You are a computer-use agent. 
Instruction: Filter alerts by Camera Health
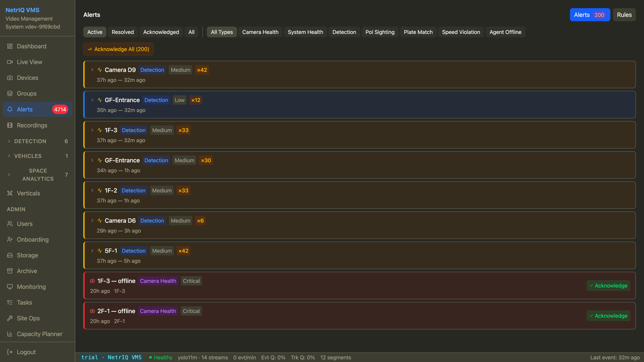click(260, 32)
